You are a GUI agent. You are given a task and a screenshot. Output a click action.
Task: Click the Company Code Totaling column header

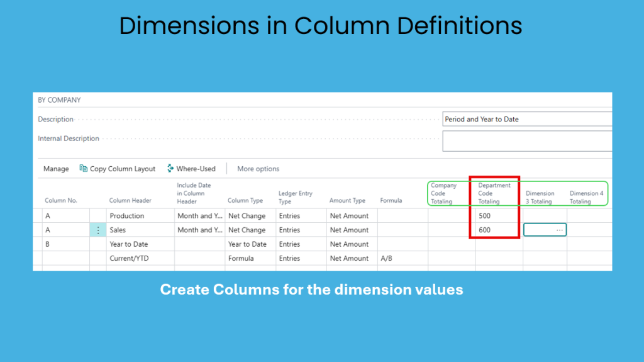pos(443,194)
